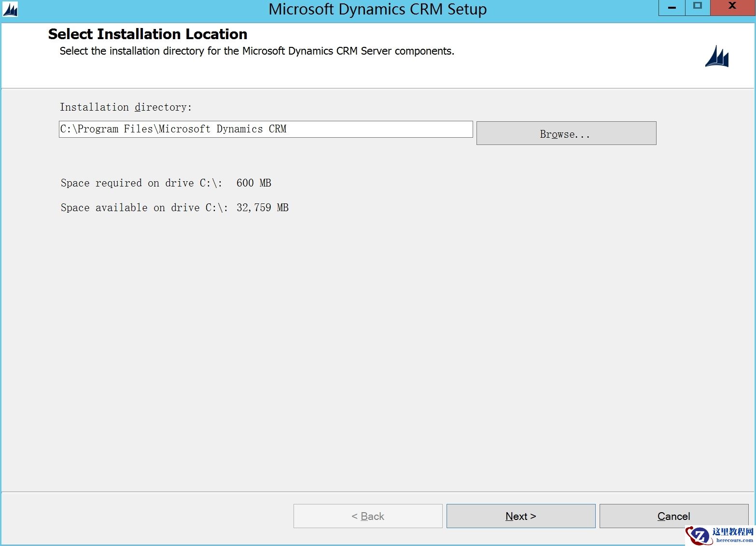Click the Dynamics CRM icon in the title bar

pos(9,9)
